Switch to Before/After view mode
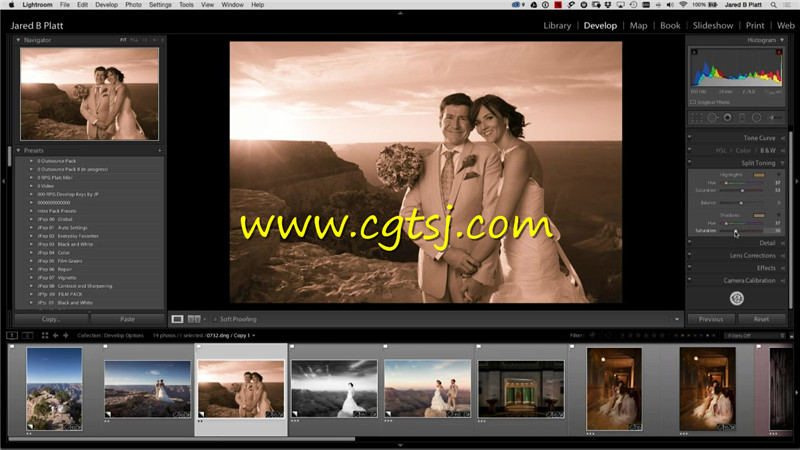 (194, 319)
